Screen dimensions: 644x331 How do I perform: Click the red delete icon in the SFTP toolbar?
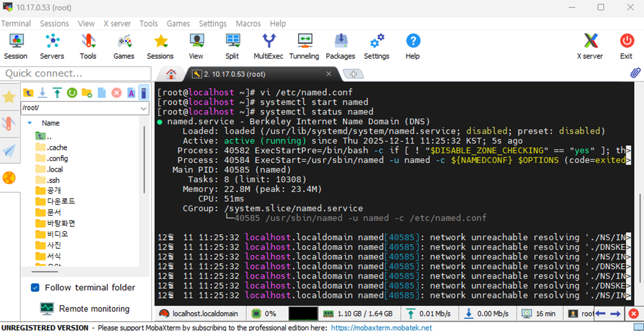[117, 93]
